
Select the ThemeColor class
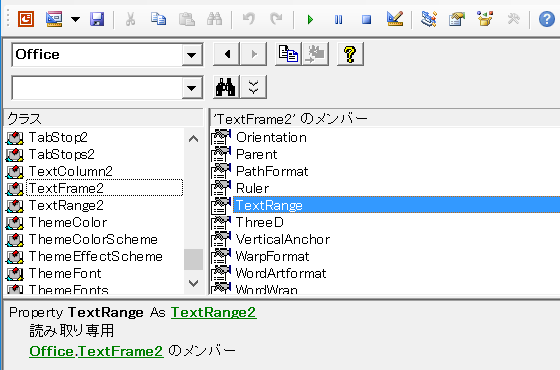point(68,222)
